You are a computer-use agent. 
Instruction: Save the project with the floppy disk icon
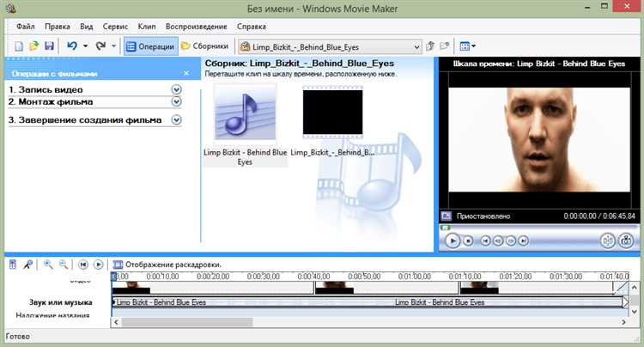(49, 46)
